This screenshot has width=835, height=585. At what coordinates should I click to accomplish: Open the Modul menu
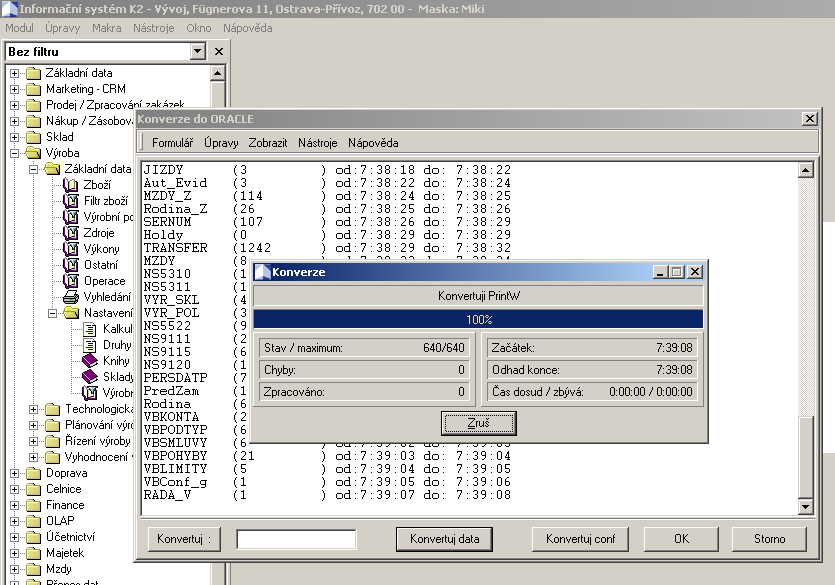[19, 28]
